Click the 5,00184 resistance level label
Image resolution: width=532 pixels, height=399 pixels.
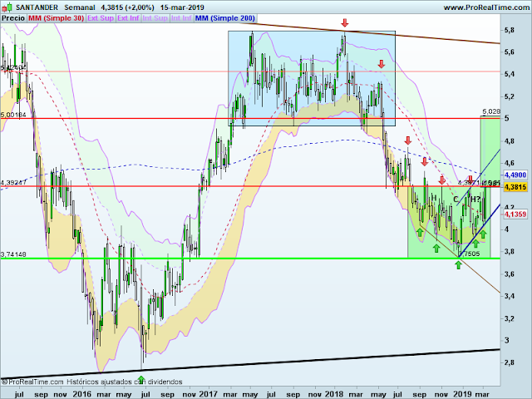tap(13, 115)
